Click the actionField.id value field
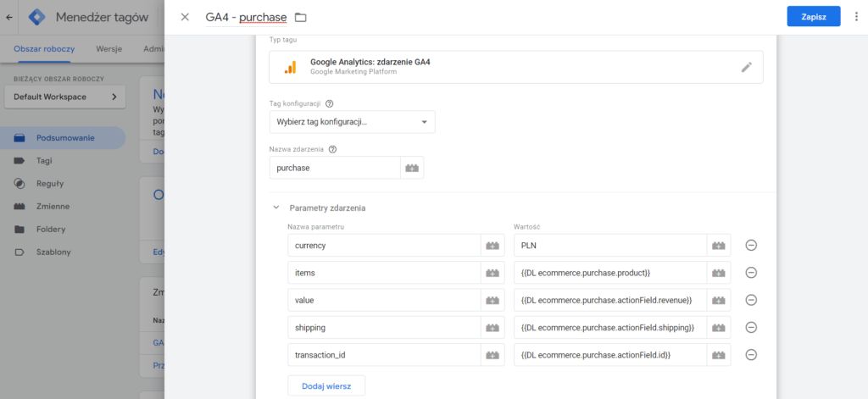 pos(610,355)
